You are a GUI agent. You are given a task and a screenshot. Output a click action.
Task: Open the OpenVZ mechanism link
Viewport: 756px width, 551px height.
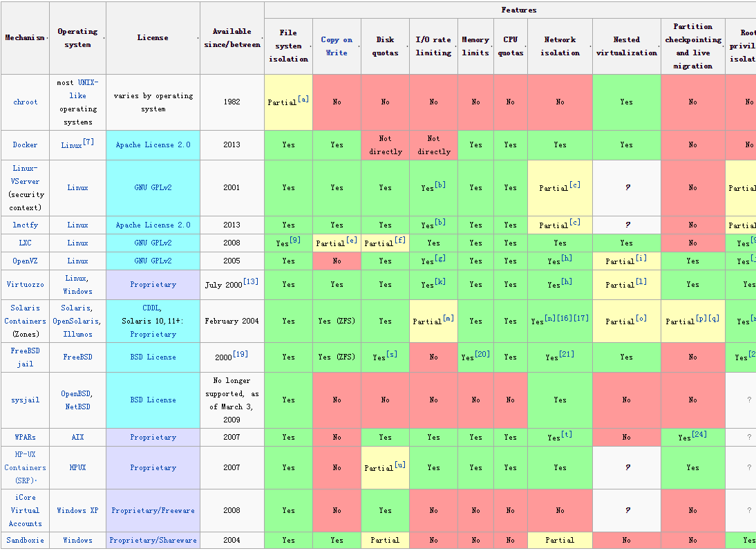click(25, 261)
